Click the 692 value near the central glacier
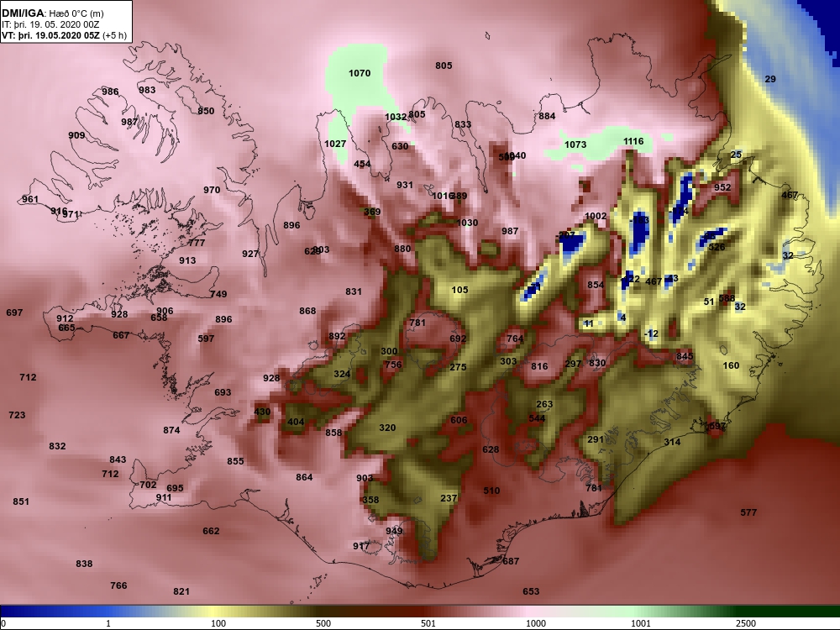The image size is (840, 630). point(458,339)
